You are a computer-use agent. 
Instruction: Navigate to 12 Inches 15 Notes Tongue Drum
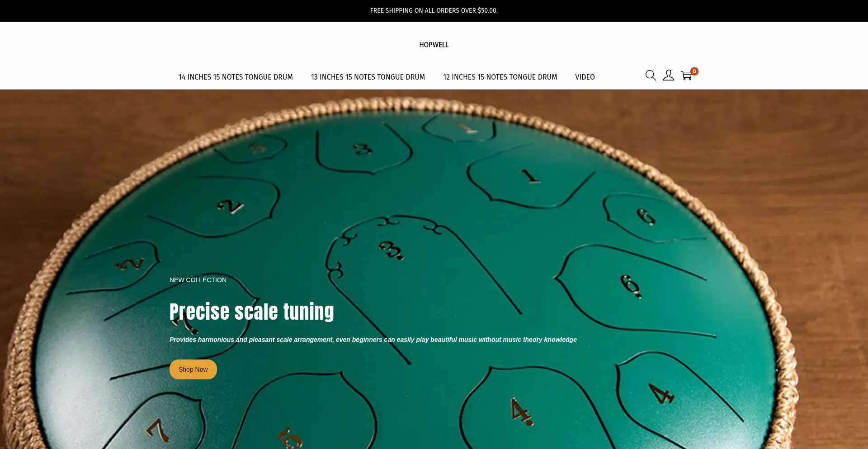[500, 77]
